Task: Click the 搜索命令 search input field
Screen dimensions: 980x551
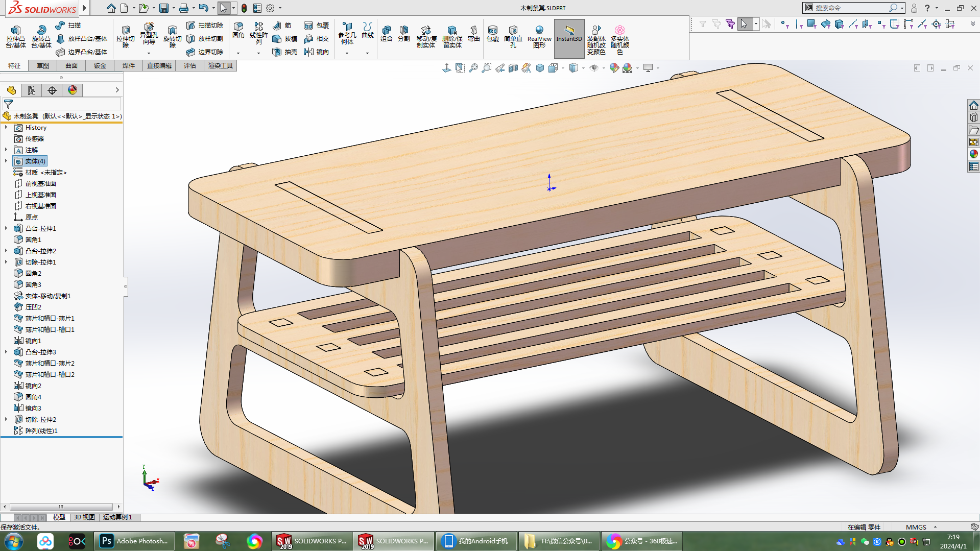Action: point(851,8)
